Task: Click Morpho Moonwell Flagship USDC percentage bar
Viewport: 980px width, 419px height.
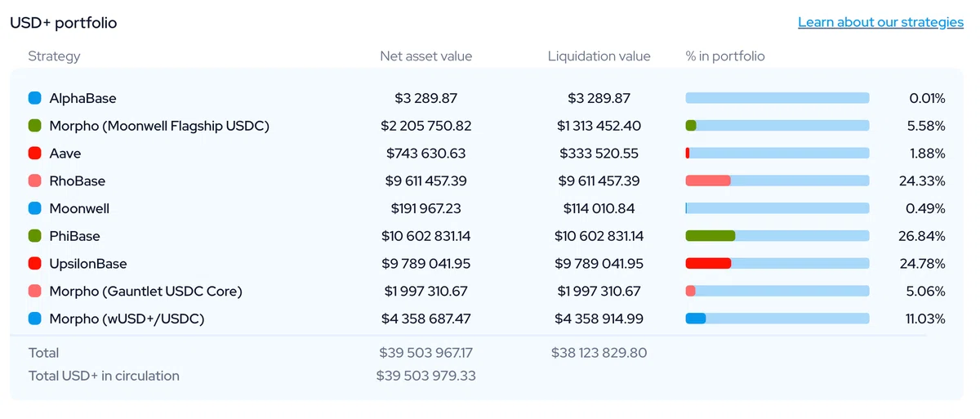Action: tap(777, 126)
